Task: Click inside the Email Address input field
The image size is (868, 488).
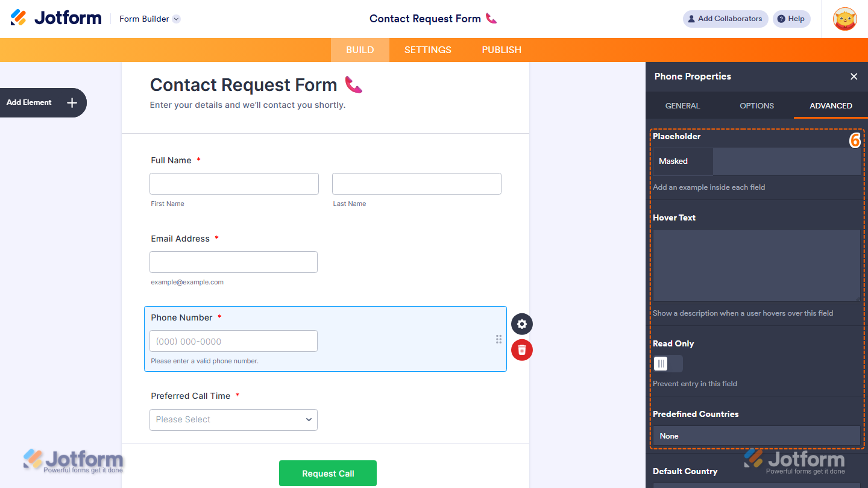Action: 233,261
